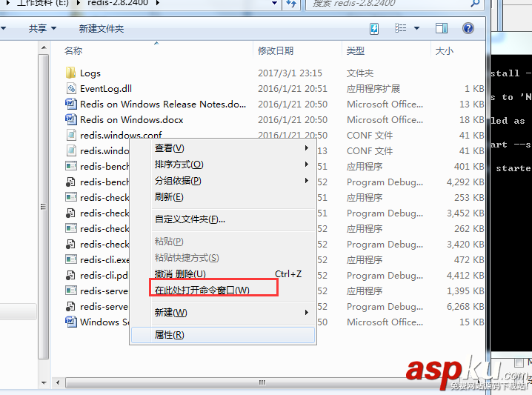
Task: Click the 4,292 KB size cell
Action: pos(465,182)
